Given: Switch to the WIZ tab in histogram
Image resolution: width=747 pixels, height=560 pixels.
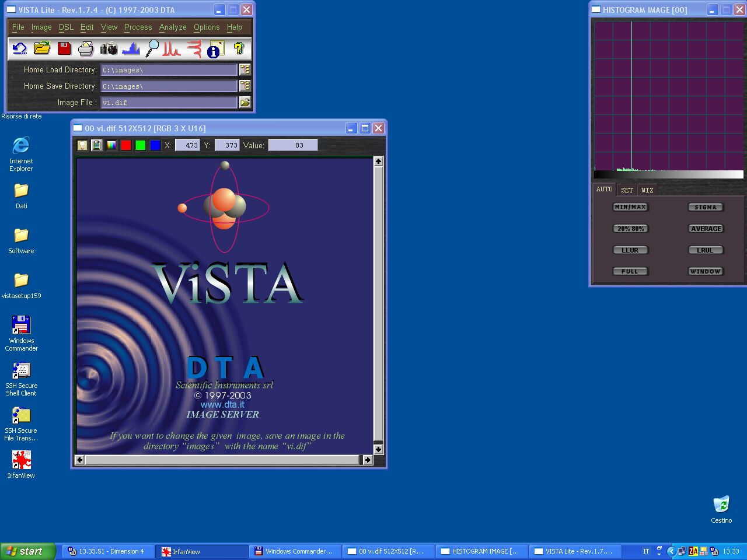Looking at the screenshot, I should click(x=647, y=190).
